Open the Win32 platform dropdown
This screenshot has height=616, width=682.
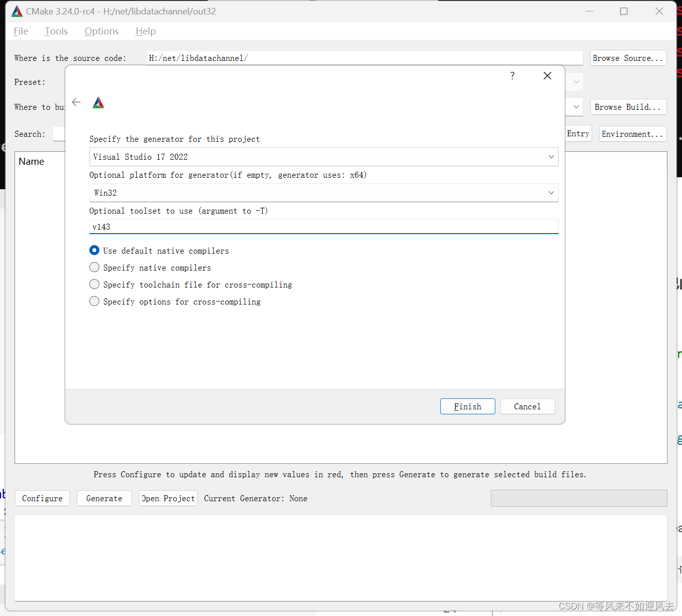(x=324, y=193)
